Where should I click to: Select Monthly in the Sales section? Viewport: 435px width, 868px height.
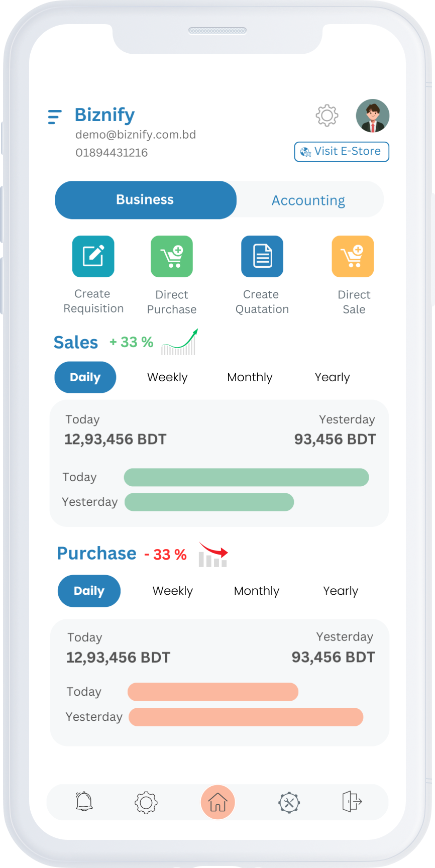point(250,377)
